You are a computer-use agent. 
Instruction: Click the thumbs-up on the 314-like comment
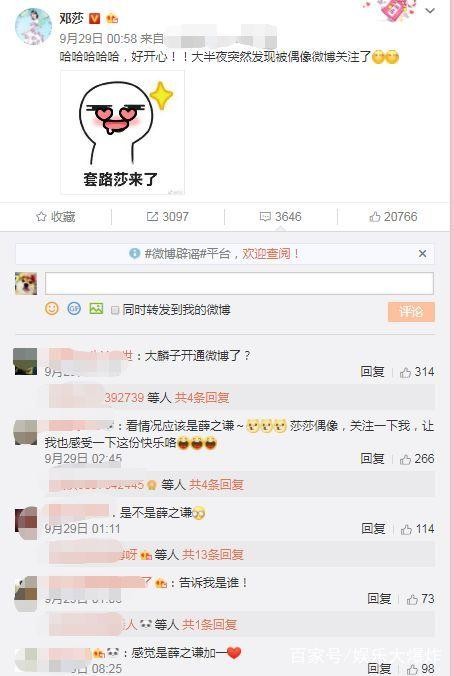(x=405, y=372)
